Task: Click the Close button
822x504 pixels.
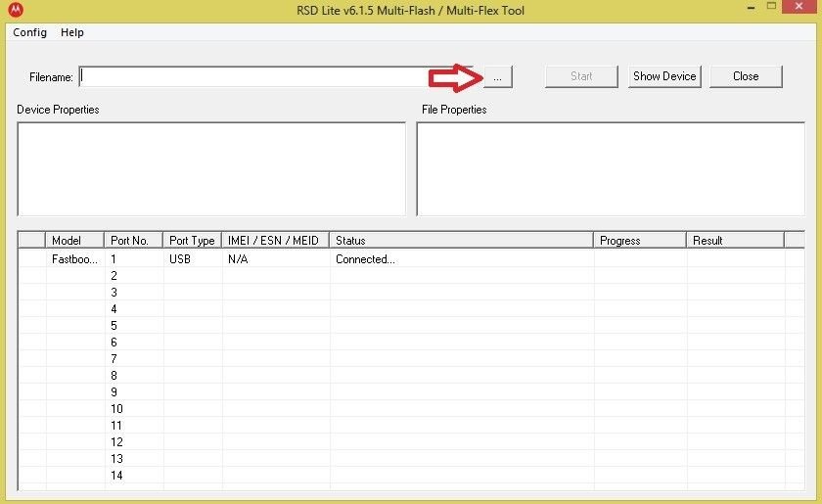Action: [746, 76]
